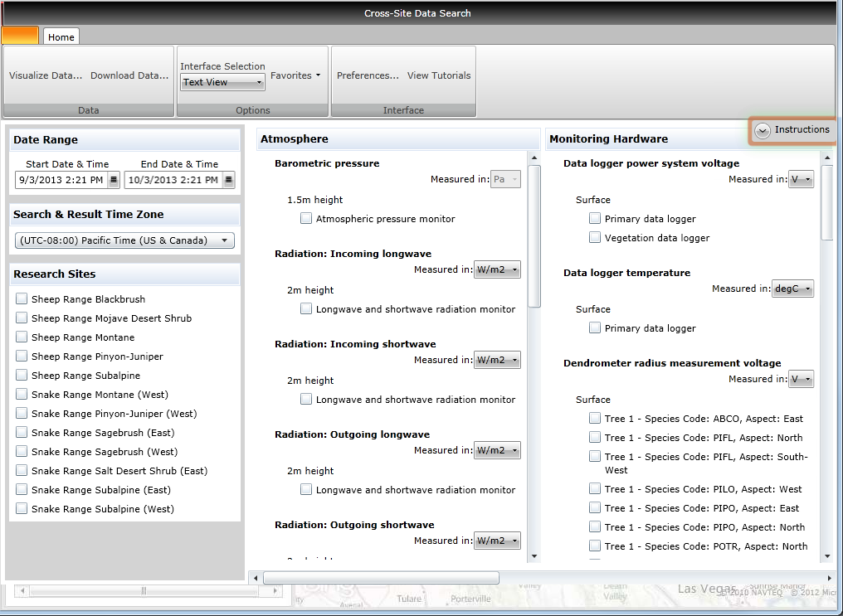This screenshot has width=843, height=616.
Task: Open the View Tutorials link
Action: click(x=439, y=75)
